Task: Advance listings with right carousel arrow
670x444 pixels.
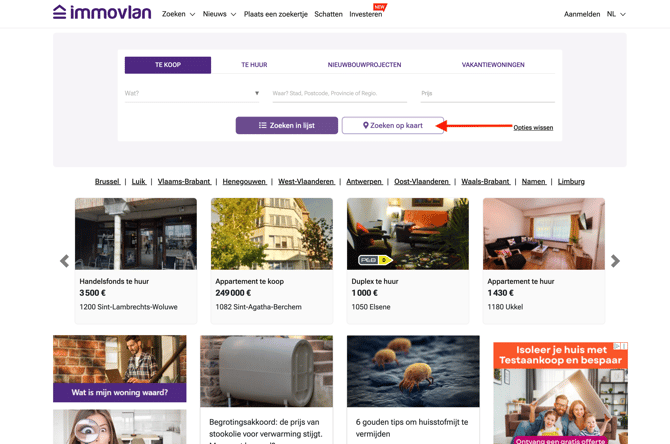Action: tap(615, 261)
